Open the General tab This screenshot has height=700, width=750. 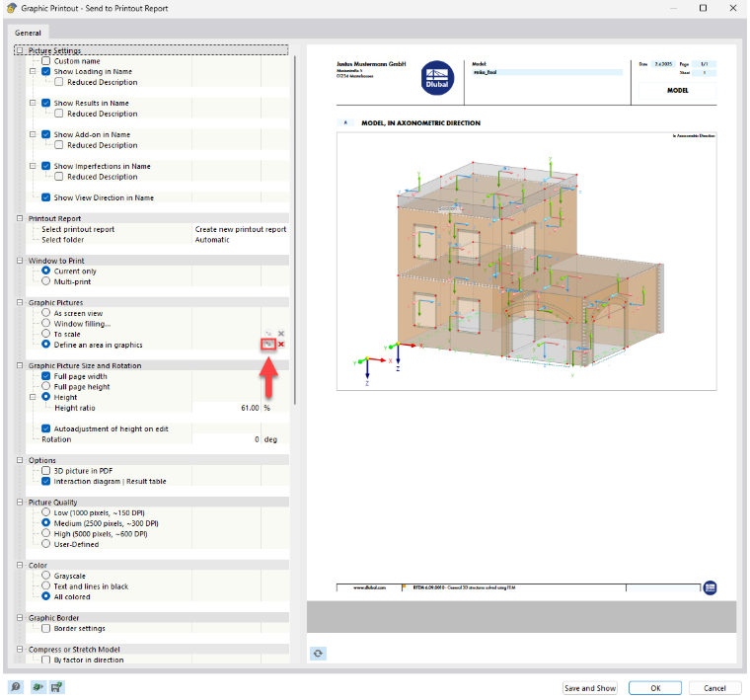pos(28,33)
